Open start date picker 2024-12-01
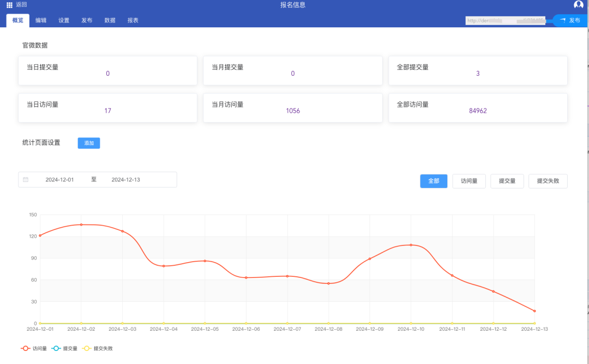589x364 pixels. 59,180
